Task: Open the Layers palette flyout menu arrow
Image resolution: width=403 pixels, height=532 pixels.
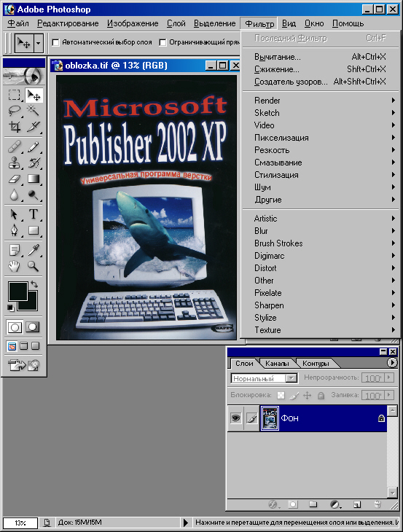Action: click(x=392, y=363)
